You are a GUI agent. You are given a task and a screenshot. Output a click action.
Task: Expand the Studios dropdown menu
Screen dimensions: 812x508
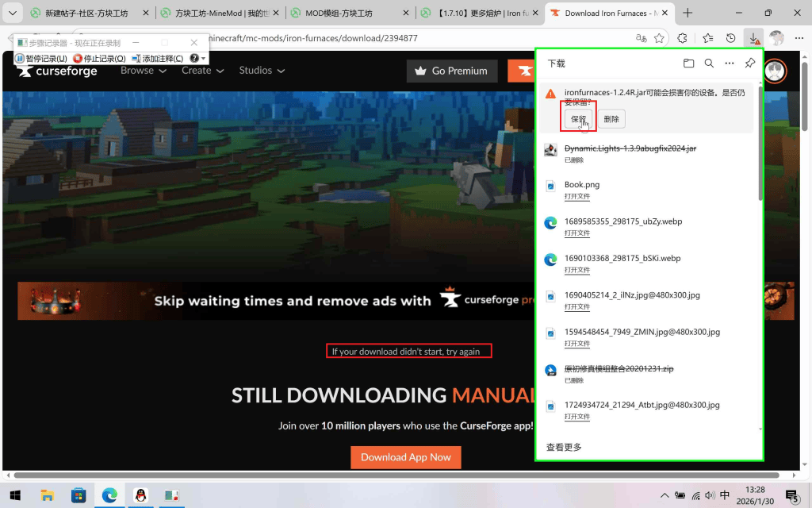(262, 71)
